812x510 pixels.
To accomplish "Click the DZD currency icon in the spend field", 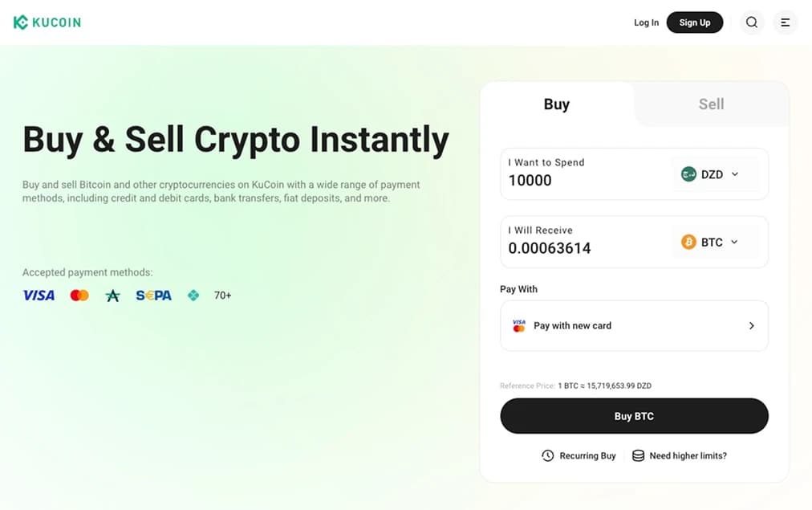I will pos(689,173).
